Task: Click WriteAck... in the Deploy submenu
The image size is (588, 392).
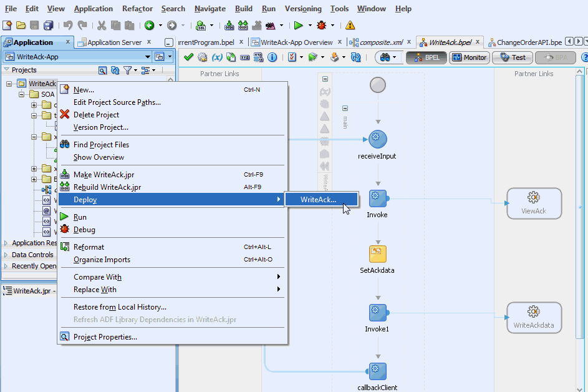Action: pos(321,199)
